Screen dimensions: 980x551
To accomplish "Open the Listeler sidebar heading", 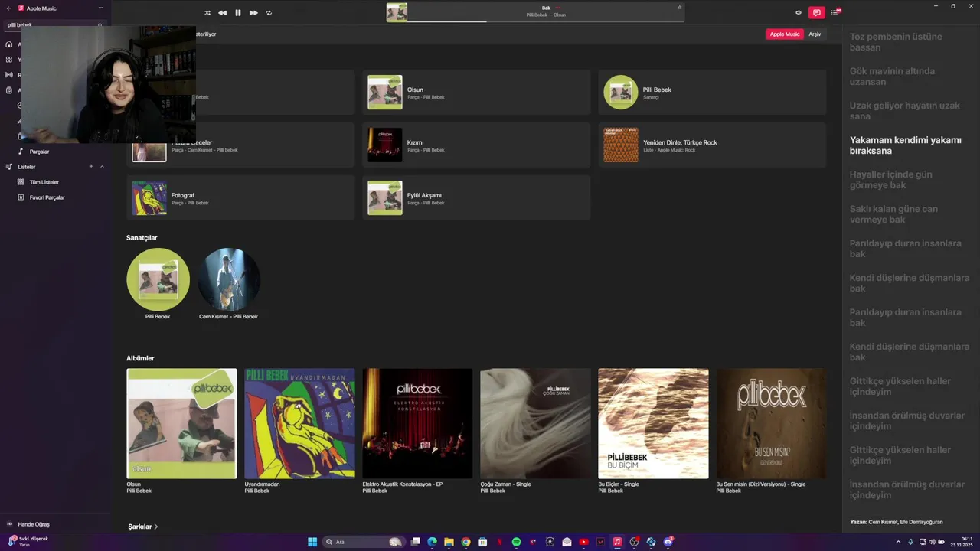I will [x=26, y=167].
